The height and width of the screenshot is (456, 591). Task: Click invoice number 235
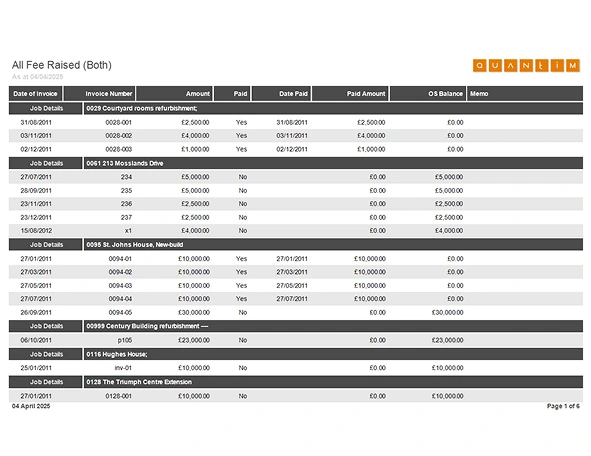tap(126, 191)
